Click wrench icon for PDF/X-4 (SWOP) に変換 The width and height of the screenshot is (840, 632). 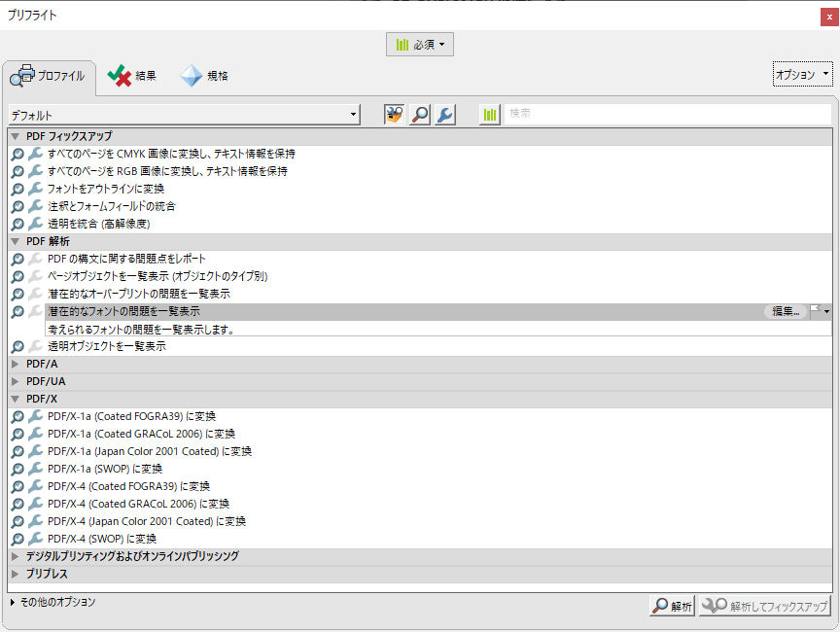coord(36,539)
